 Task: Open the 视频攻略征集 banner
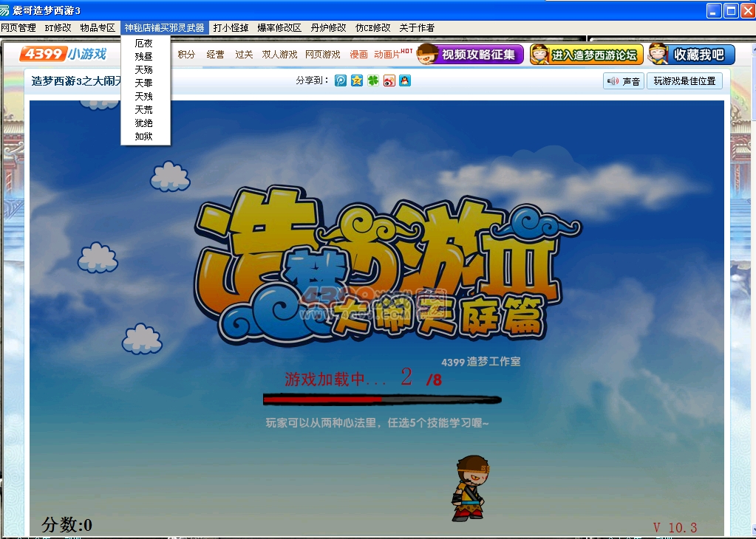(470, 54)
